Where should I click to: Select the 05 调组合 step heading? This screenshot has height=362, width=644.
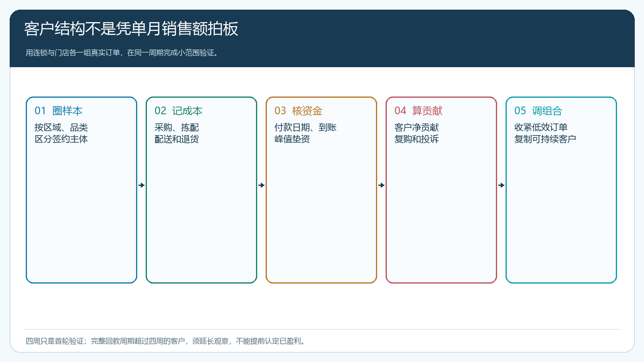pos(538,111)
